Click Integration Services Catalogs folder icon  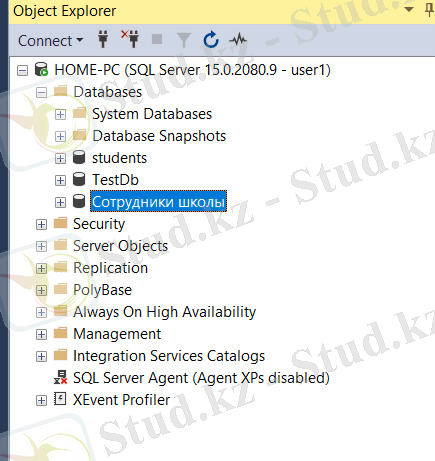tap(60, 355)
